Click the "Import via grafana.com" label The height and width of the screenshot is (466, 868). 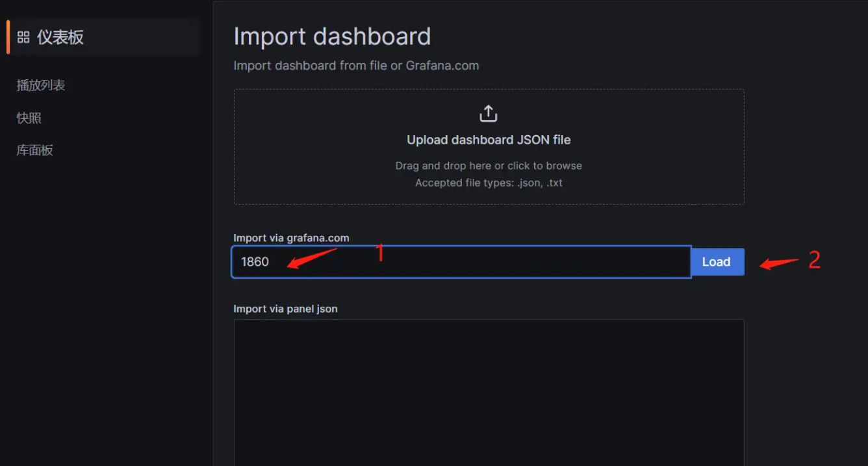(291, 238)
